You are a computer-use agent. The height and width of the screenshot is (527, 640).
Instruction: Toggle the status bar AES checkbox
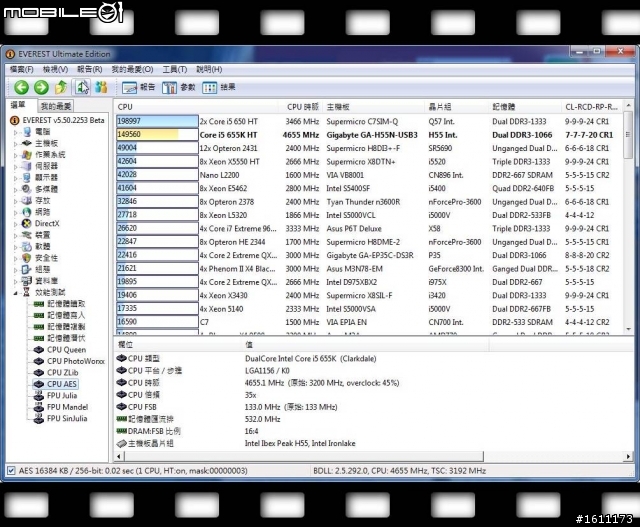point(11,471)
